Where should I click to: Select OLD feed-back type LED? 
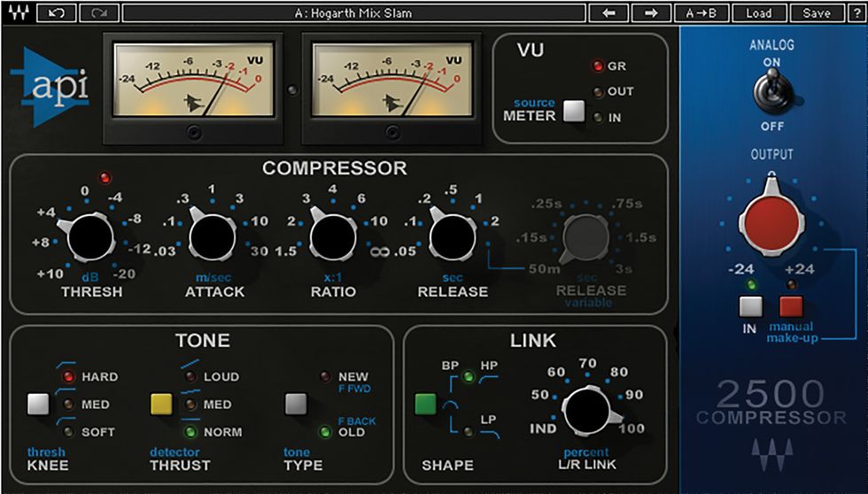tap(326, 432)
